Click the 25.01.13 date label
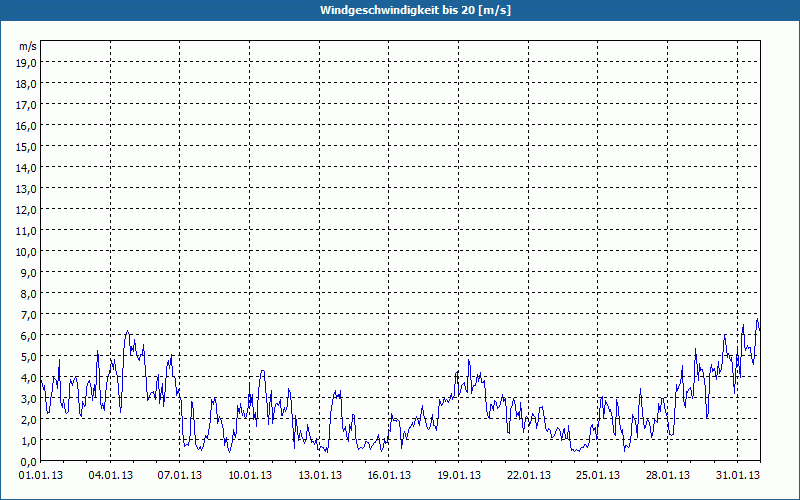The height and width of the screenshot is (500, 800). [598, 476]
